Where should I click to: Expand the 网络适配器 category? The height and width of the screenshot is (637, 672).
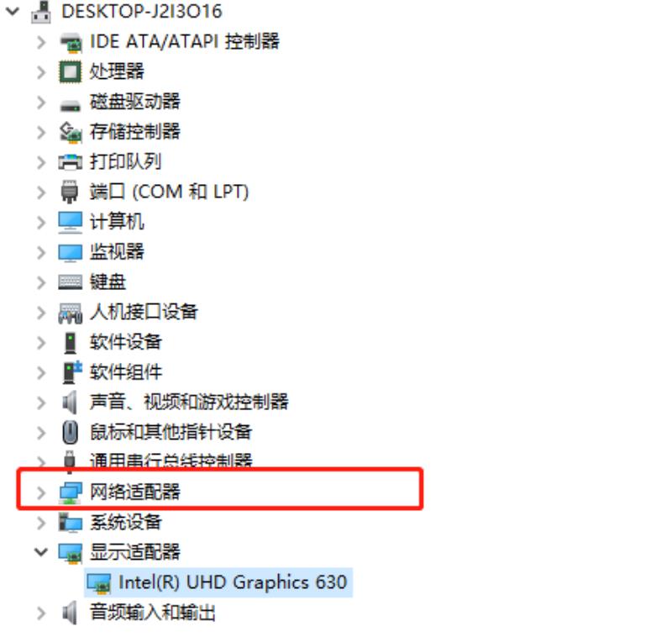(41, 493)
